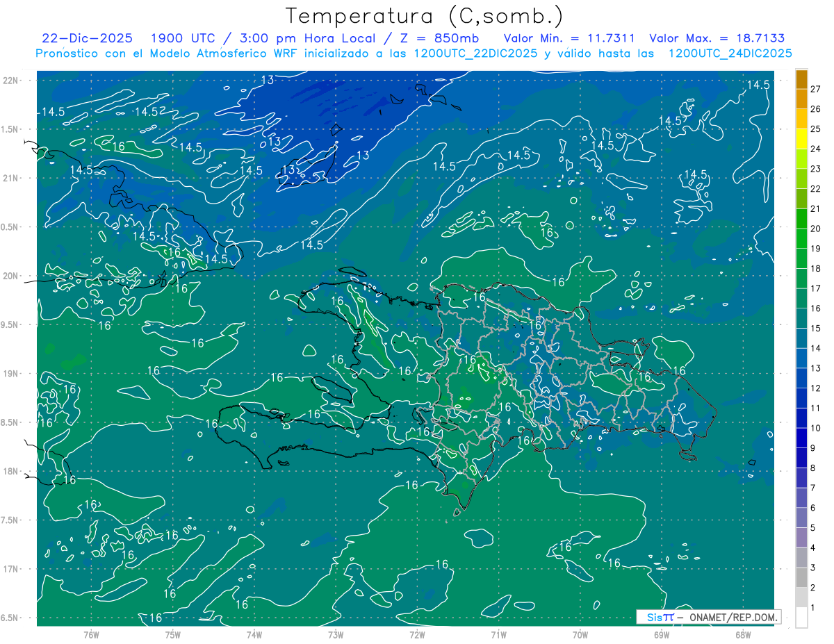Click the '74W' longitude axis label

point(254,635)
